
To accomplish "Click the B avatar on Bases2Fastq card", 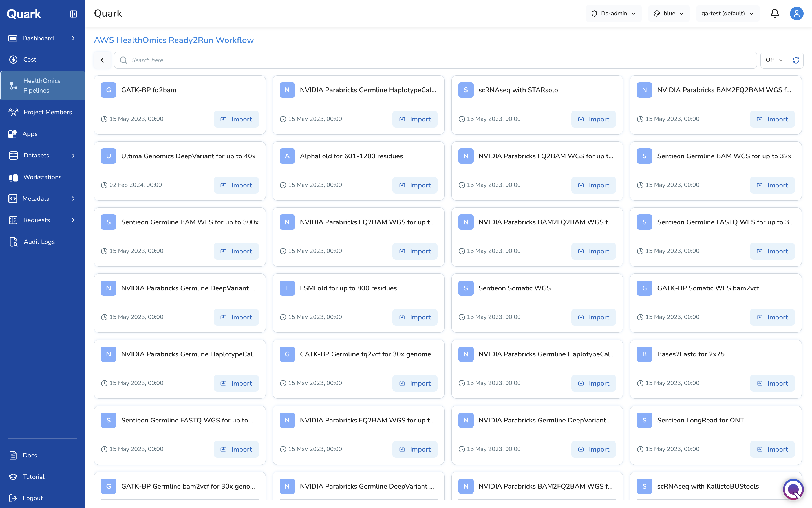I will [644, 354].
